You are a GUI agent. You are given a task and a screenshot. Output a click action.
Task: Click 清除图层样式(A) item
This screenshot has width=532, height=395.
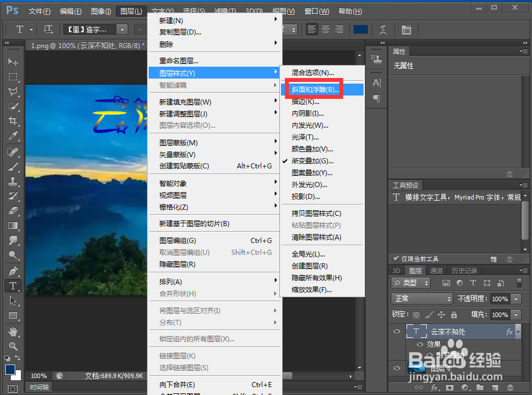[322, 237]
